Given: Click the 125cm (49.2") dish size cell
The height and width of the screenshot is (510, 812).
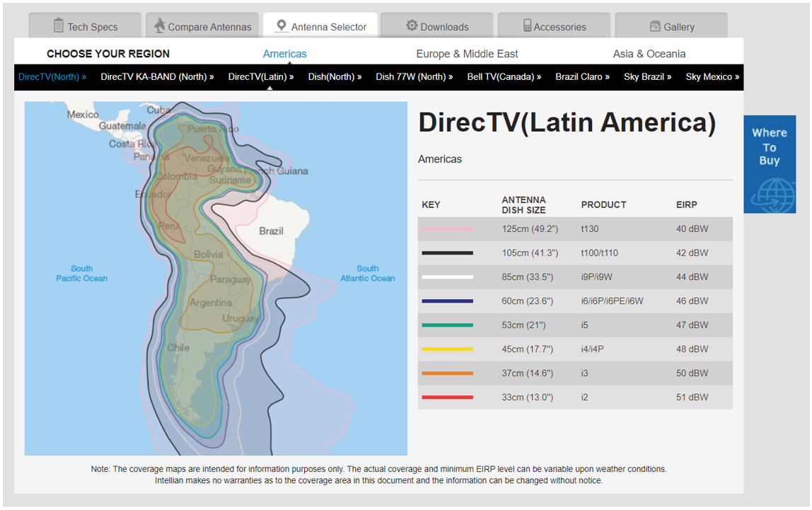Looking at the screenshot, I should coord(530,229).
